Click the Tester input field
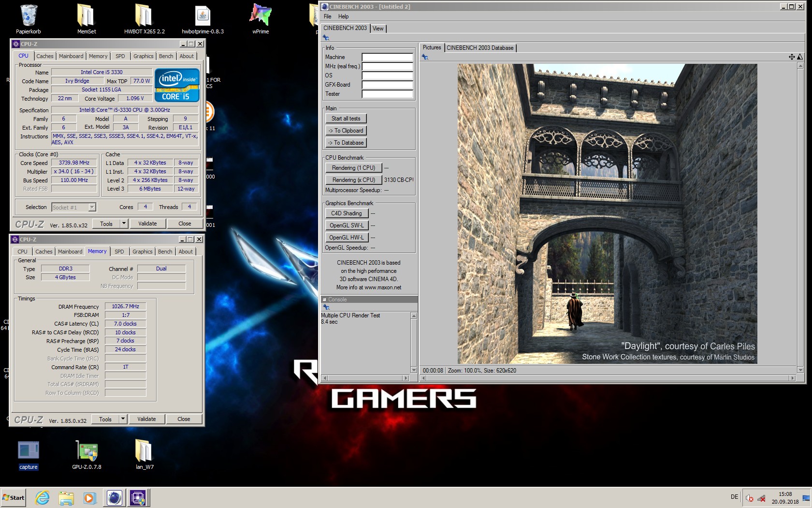This screenshot has height=508, width=812. 388,94
